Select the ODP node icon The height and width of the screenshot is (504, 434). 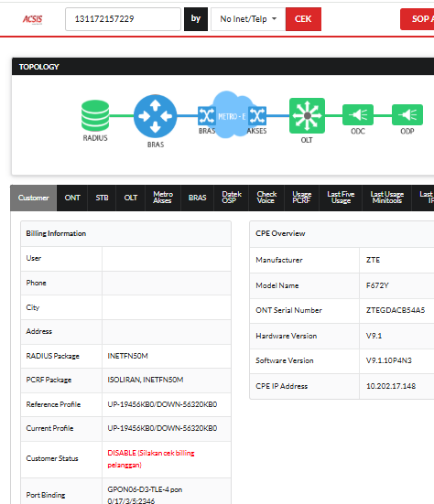pos(407,114)
